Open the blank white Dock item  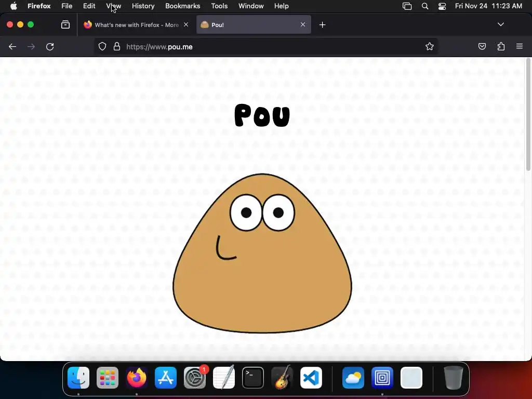(411, 378)
